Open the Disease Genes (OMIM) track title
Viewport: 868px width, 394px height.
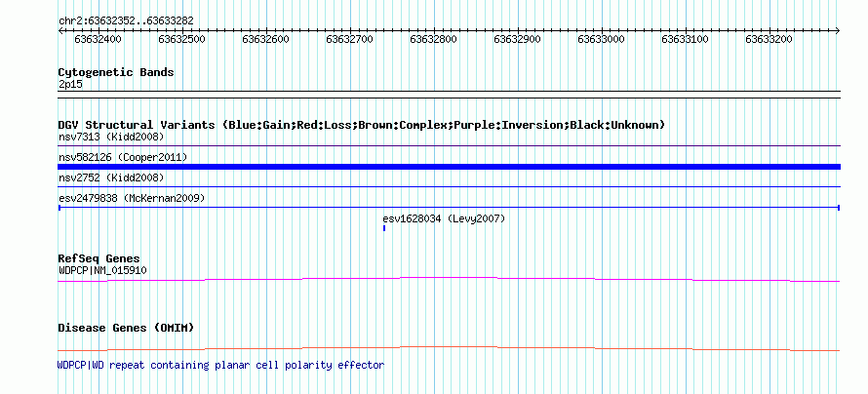(x=126, y=328)
